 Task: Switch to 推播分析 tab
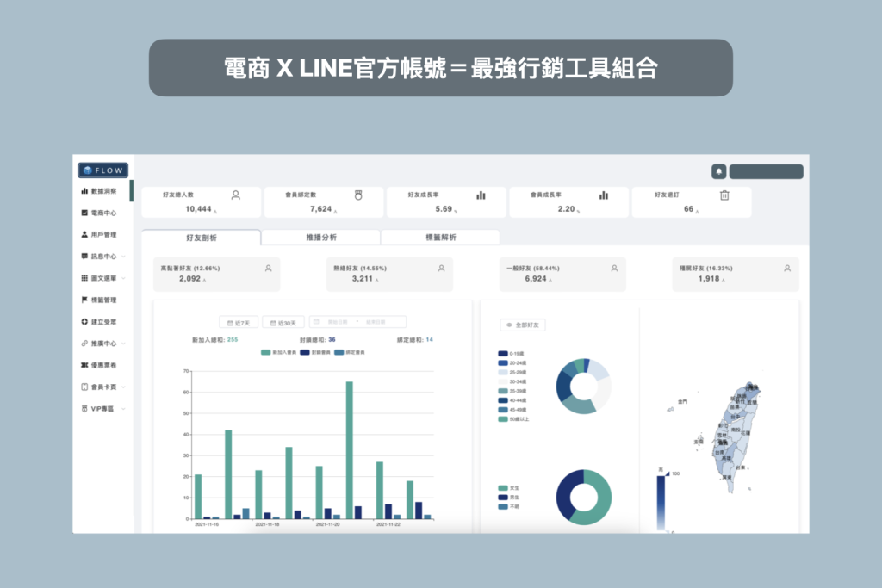[x=320, y=238]
